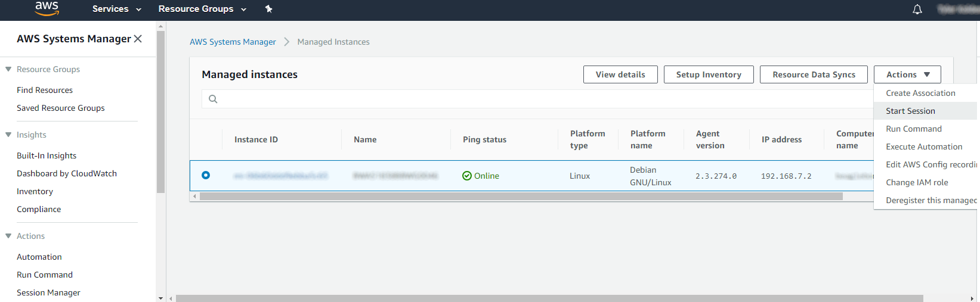Click the Debian GNU/Linux cell
This screenshot has height=302, width=980.
point(651,176)
